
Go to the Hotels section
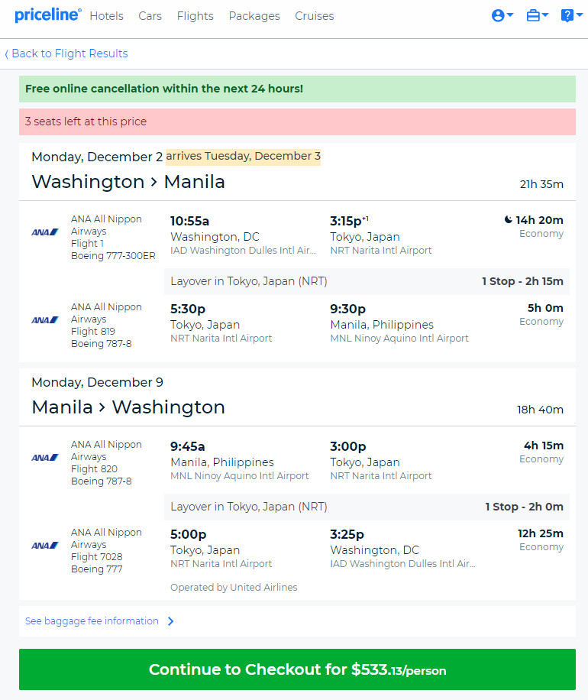click(107, 16)
